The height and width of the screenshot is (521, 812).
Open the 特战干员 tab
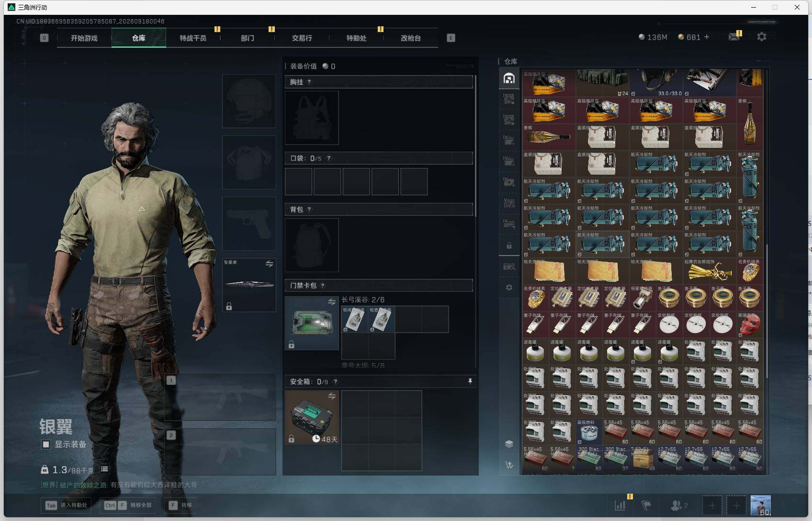(x=193, y=38)
